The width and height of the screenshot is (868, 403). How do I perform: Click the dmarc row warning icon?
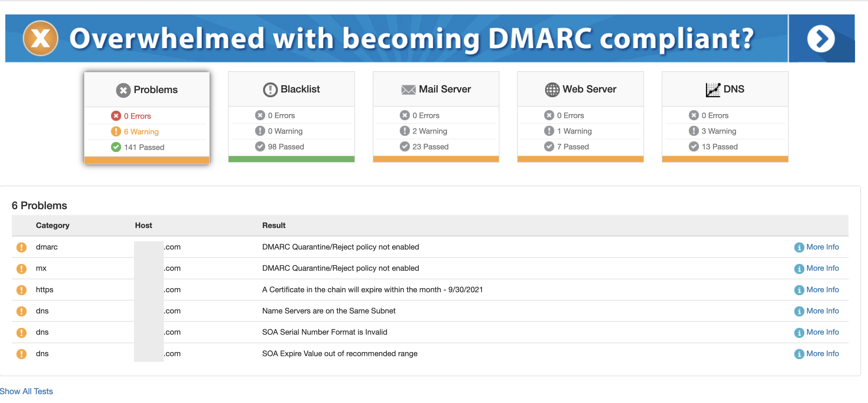(22, 247)
